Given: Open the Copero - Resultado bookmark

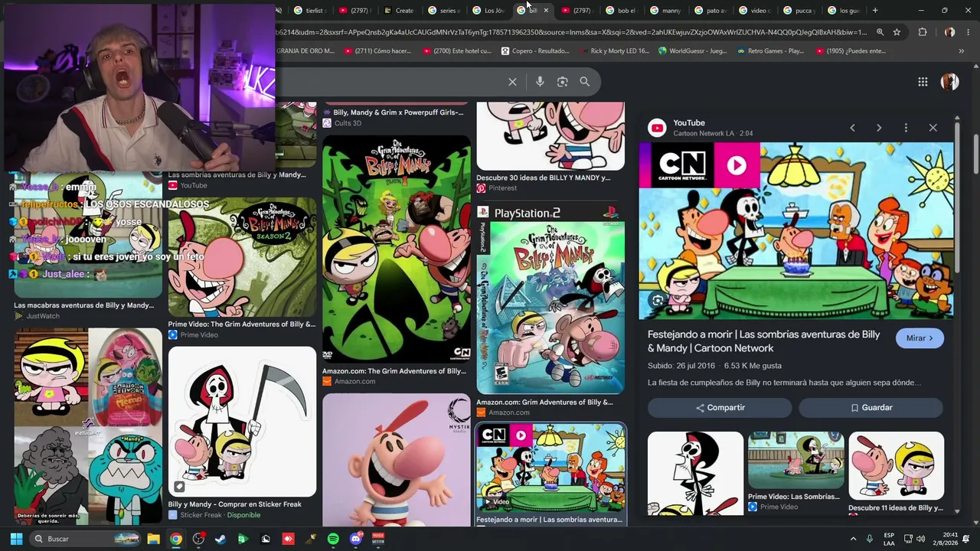Looking at the screenshot, I should (535, 51).
